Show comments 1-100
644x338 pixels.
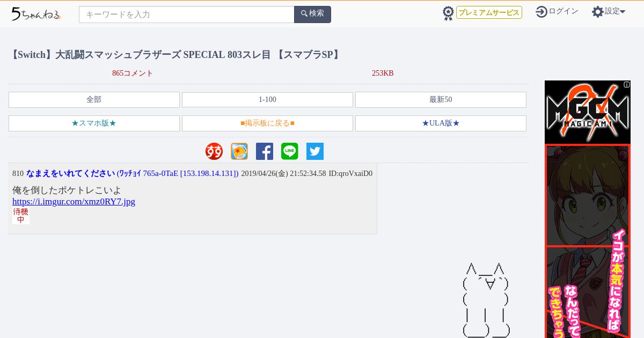tap(267, 100)
